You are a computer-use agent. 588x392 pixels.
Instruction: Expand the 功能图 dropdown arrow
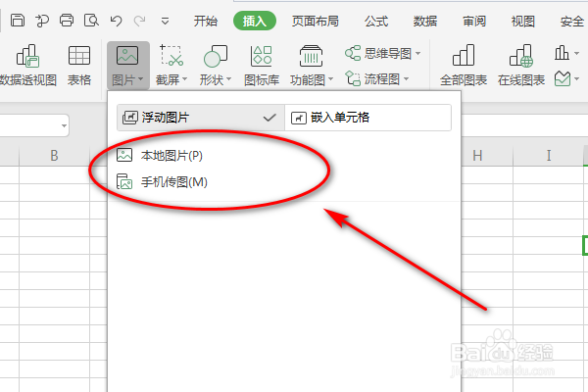pos(331,79)
